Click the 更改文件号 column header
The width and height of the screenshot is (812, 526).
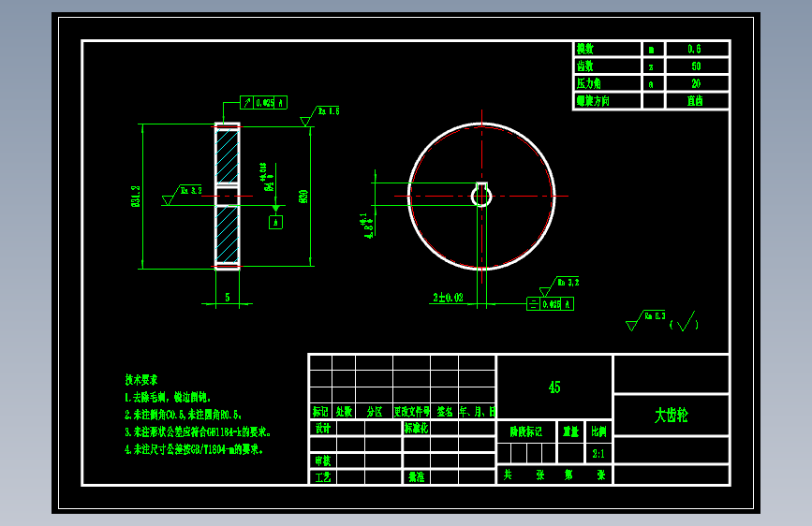coord(412,412)
